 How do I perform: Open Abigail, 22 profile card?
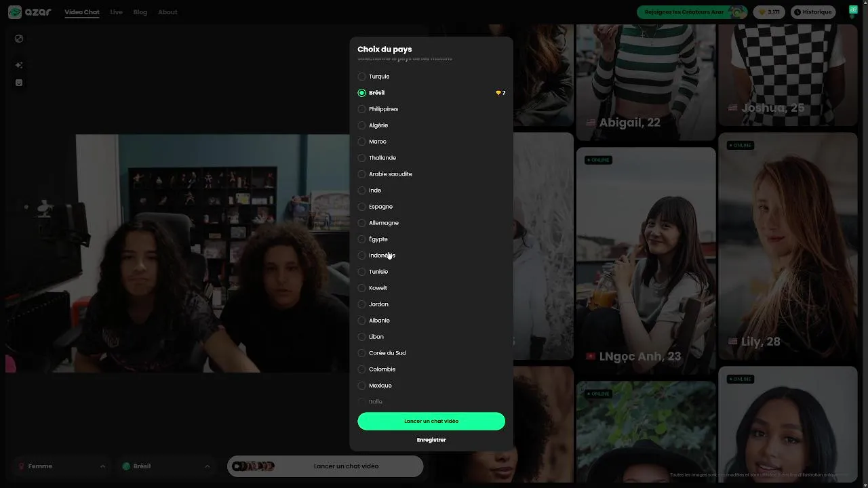(x=646, y=81)
